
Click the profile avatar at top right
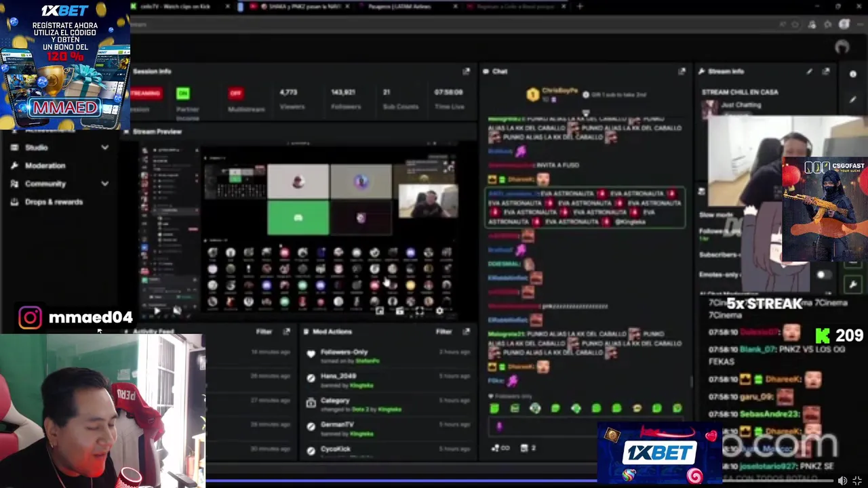pos(842,47)
